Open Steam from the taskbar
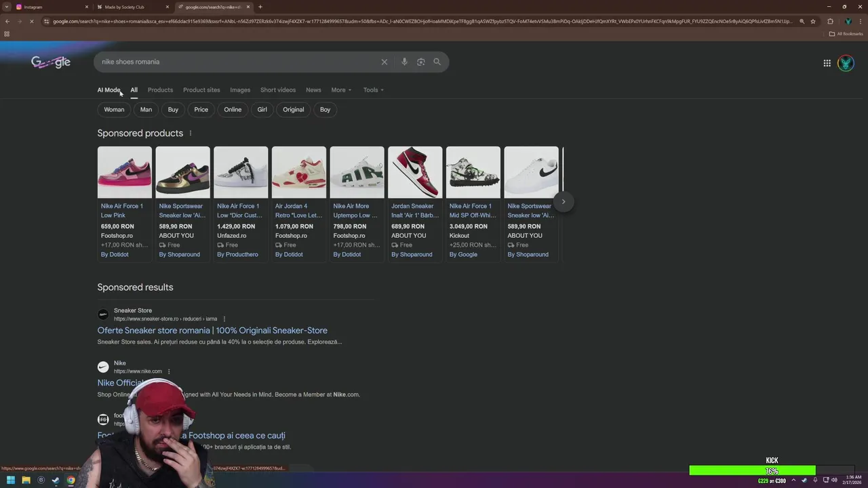Screen dimensions: 868x488 click(56, 480)
